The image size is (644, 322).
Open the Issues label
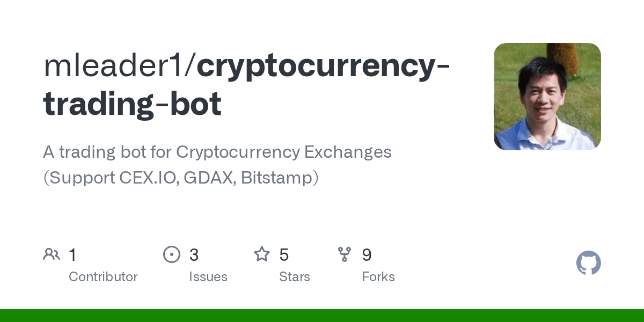tap(208, 277)
